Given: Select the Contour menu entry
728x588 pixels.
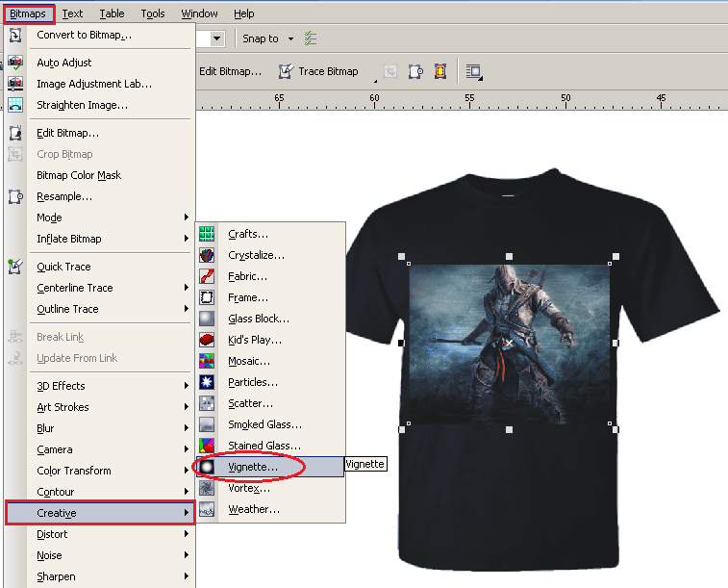Looking at the screenshot, I should coord(100,492).
